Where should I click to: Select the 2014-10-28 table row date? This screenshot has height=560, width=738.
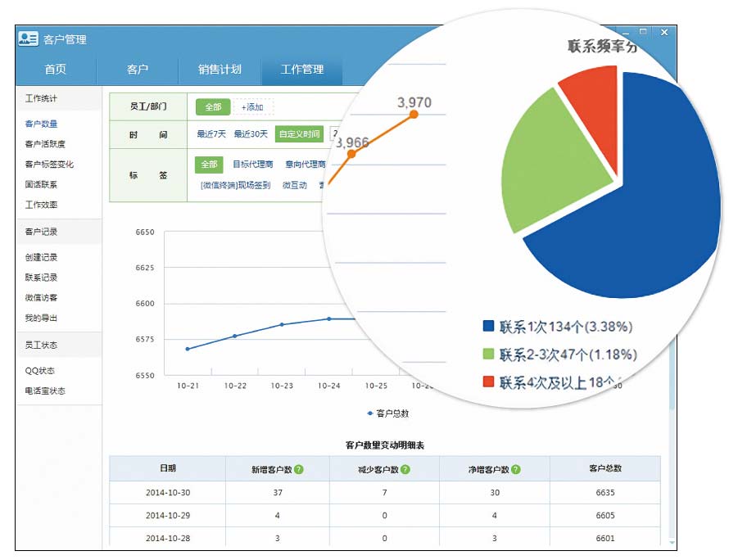(x=168, y=539)
